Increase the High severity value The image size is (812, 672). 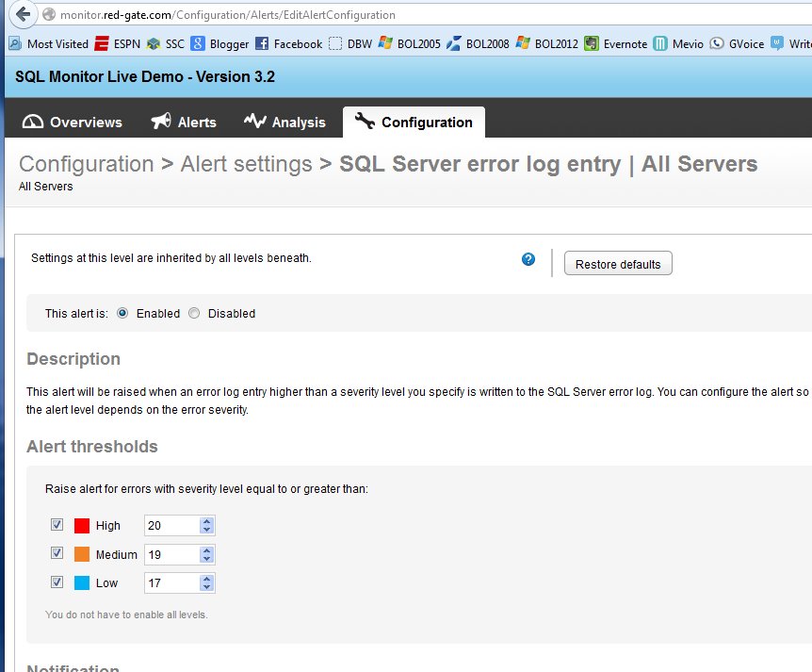[206, 521]
